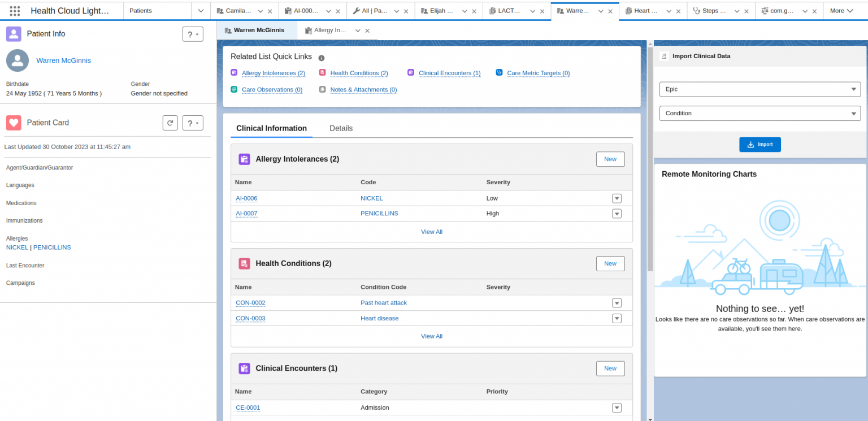The width and height of the screenshot is (868, 421).
Task: Open the Epic source dropdown
Action: [x=759, y=89]
